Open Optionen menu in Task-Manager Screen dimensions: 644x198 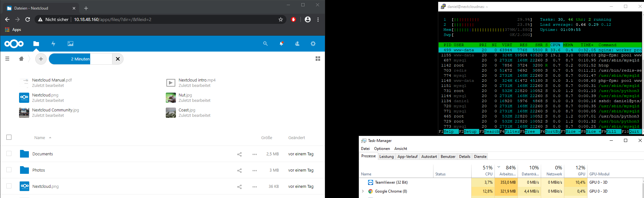click(x=382, y=149)
